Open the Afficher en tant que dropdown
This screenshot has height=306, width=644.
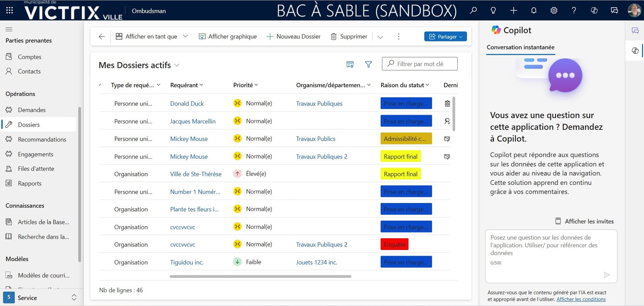point(152,37)
